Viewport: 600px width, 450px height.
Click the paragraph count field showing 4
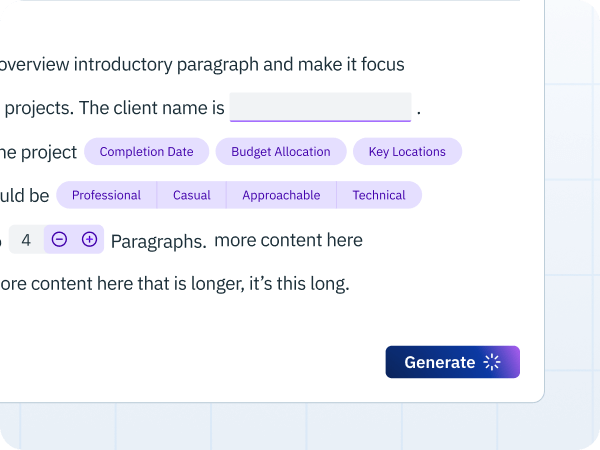coord(26,240)
